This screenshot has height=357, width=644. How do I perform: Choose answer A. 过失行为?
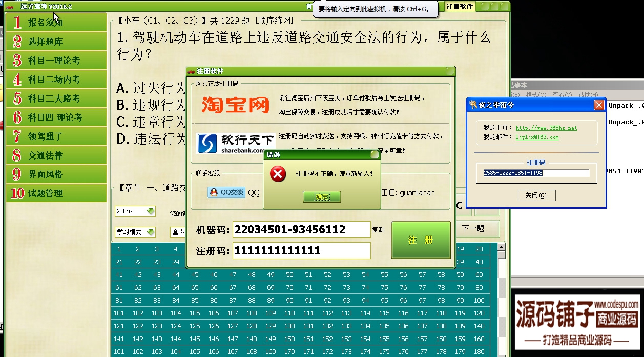pos(151,88)
